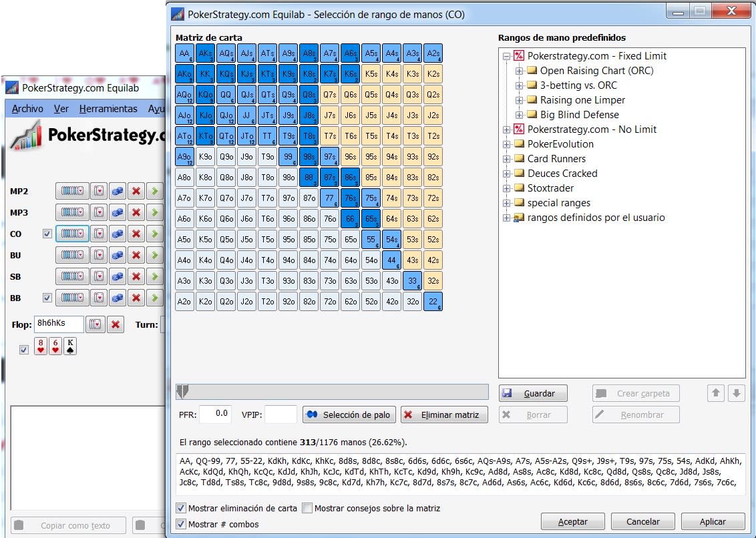This screenshot has height=538, width=756.
Task: Open Archivo menu in Equilab window
Action: point(27,109)
